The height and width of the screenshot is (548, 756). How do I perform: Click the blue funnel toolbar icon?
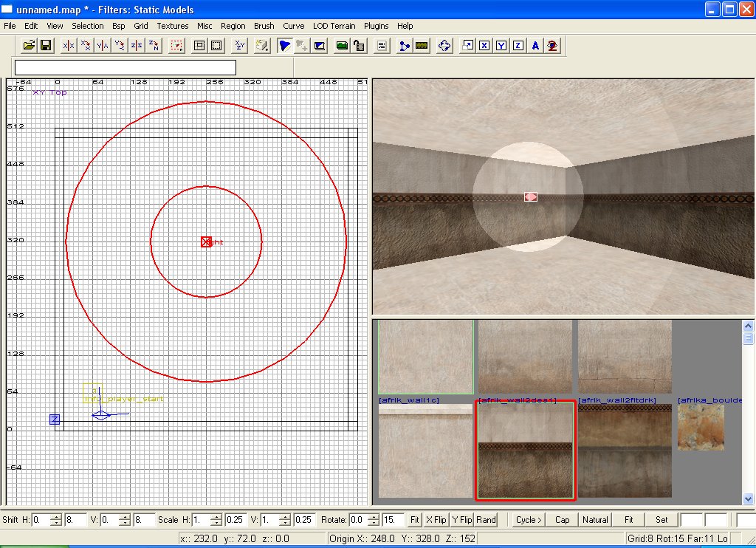pyautogui.click(x=285, y=46)
